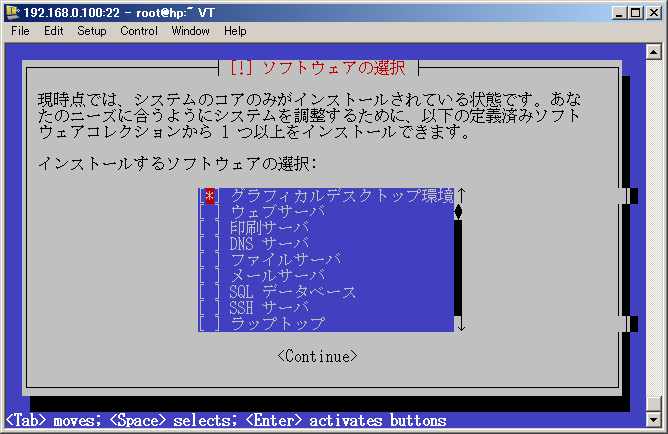This screenshot has width=668, height=434.
Task: Select the SQL データベース list entry text
Action: tap(293, 292)
